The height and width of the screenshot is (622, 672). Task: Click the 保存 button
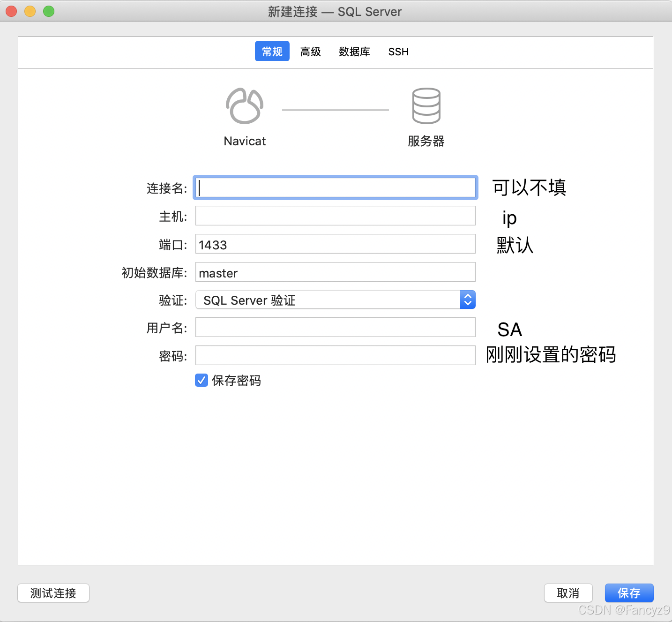click(x=629, y=593)
